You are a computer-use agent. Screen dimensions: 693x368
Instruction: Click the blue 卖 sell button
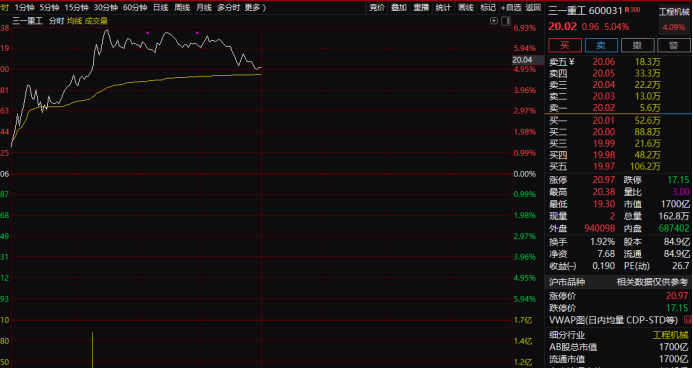tap(601, 45)
